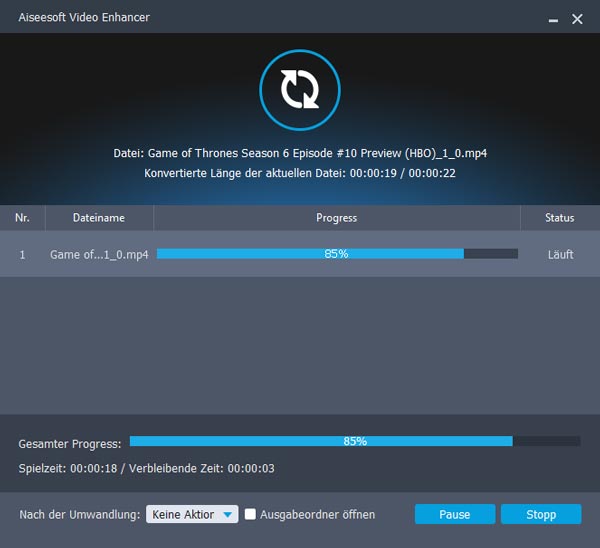Enable the Ausgabeordner öffnen checkbox
Image resolution: width=600 pixels, height=548 pixels.
pos(252,514)
